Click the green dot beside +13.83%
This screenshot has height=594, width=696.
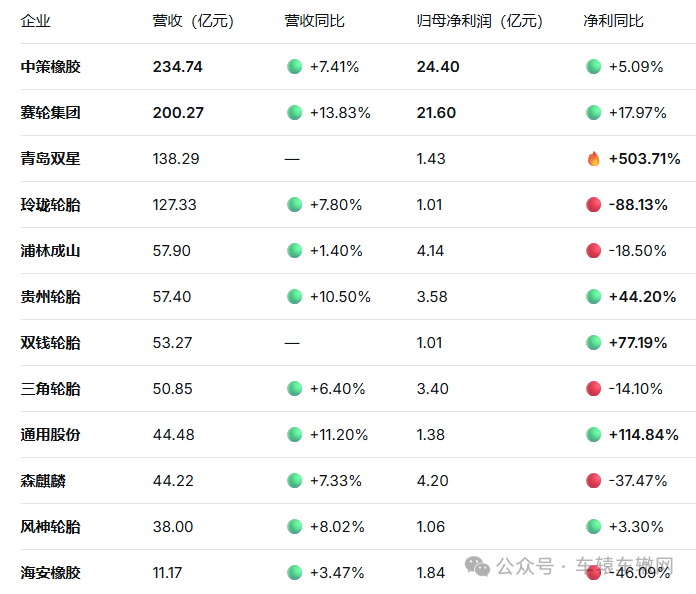(294, 113)
